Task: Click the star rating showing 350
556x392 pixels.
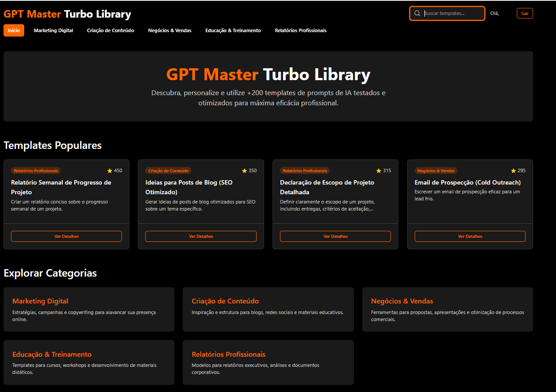Action: point(249,170)
